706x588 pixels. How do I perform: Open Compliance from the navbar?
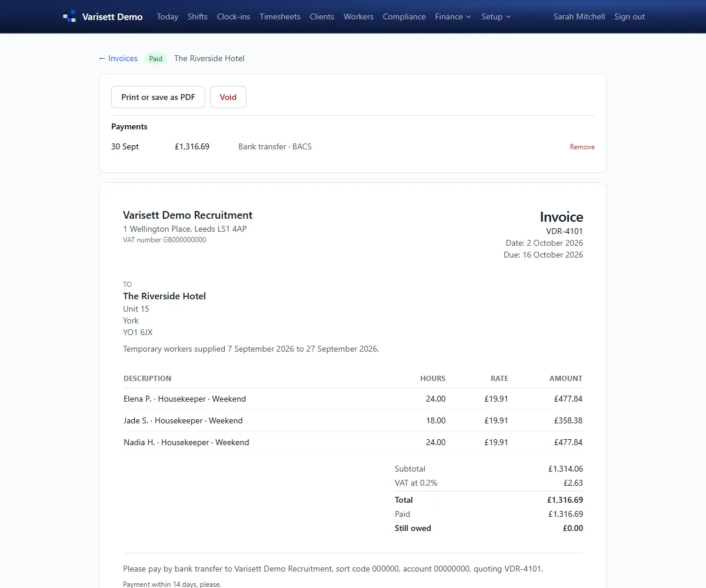(404, 16)
